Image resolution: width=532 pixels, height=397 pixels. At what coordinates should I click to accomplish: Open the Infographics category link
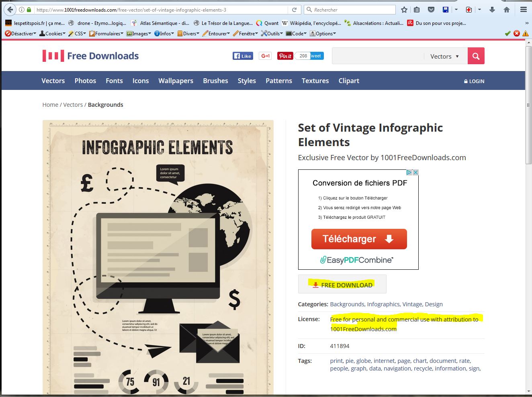tap(383, 304)
